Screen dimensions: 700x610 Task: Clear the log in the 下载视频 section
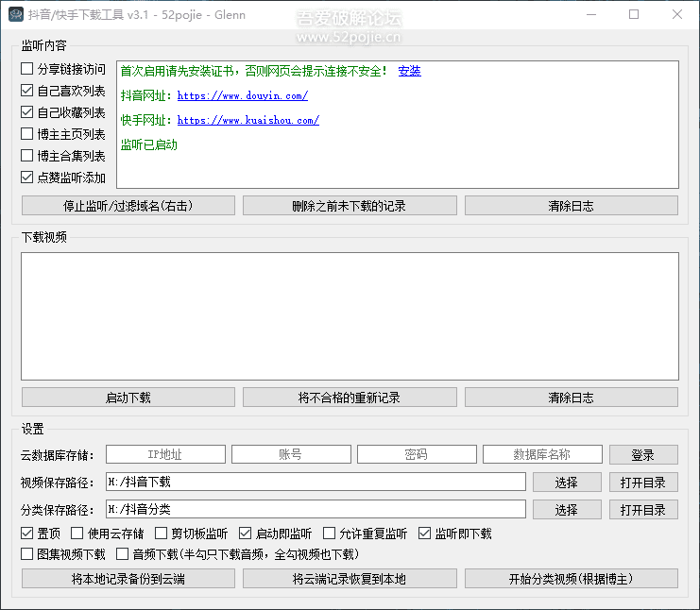click(572, 398)
